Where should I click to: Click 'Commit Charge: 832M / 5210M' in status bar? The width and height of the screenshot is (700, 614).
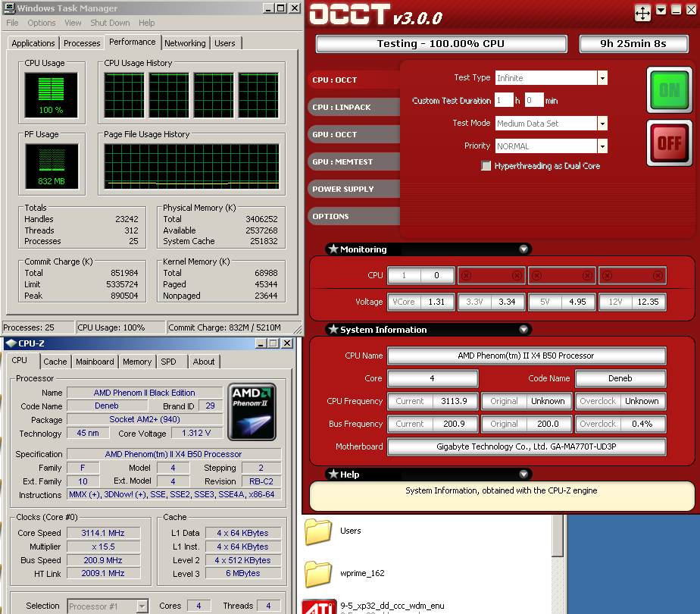pyautogui.click(x=225, y=327)
